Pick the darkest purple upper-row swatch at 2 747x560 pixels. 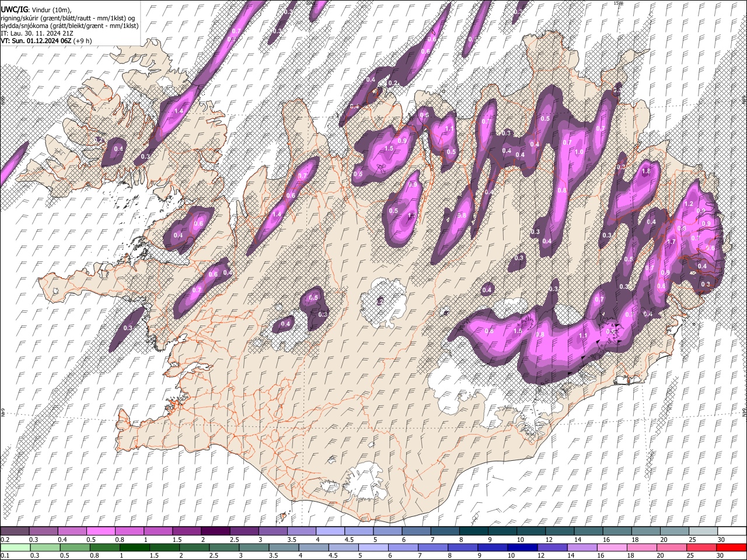click(x=215, y=531)
